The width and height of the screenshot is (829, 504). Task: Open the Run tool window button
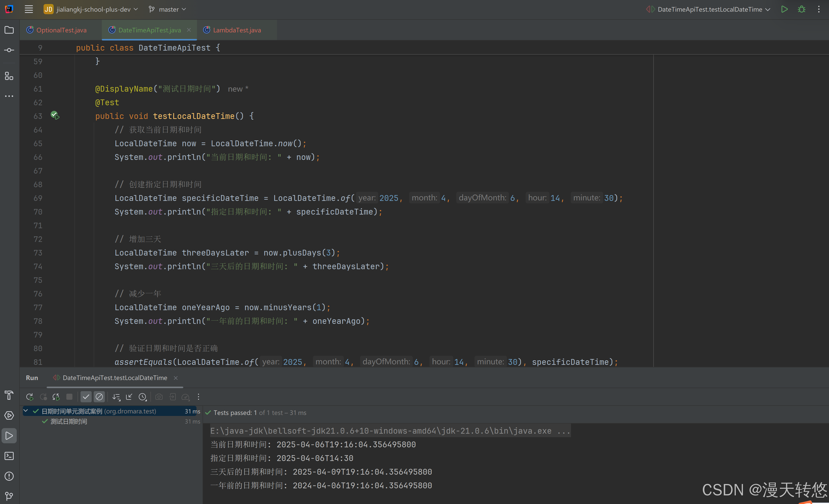coord(9,436)
